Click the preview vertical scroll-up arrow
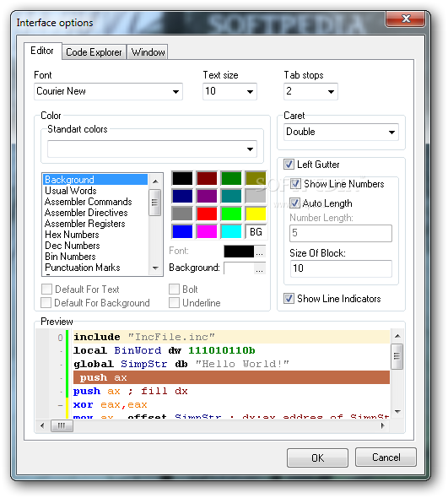This screenshot has height=498, width=448. (397, 336)
